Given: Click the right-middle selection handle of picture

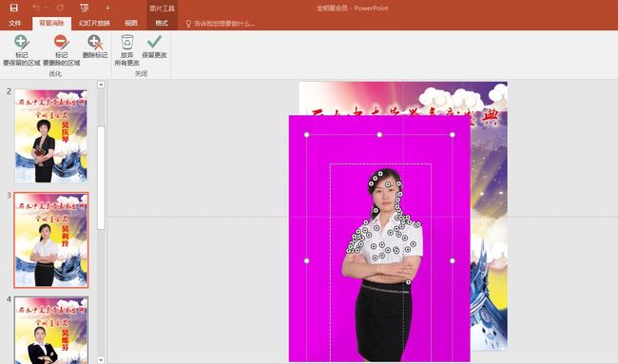Looking at the screenshot, I should coord(452,260).
